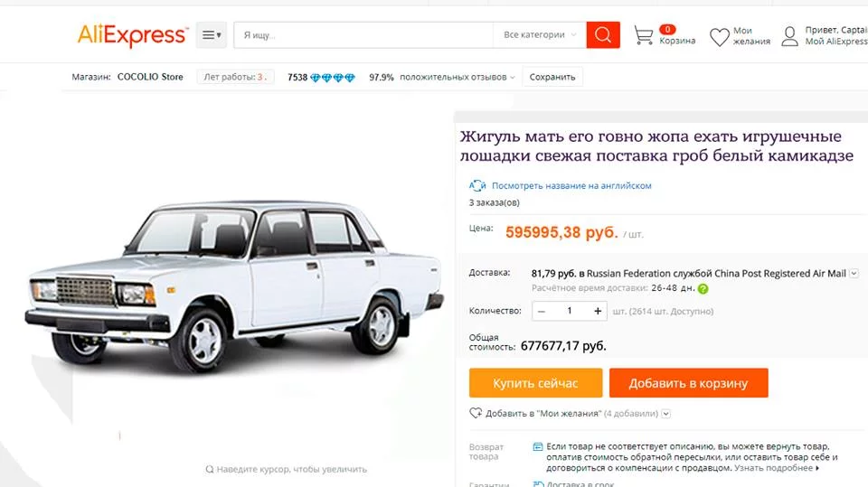Click the delivery time help question icon
868x487 pixels.
click(703, 289)
